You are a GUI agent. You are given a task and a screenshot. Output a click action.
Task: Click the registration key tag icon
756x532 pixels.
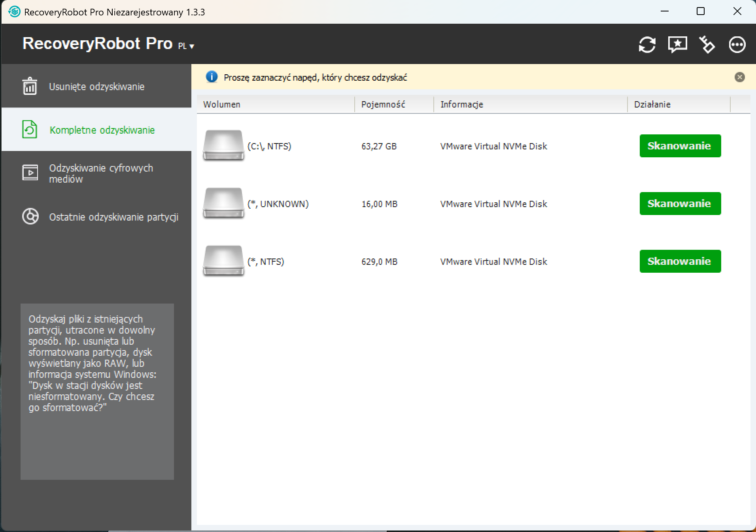[x=707, y=44]
